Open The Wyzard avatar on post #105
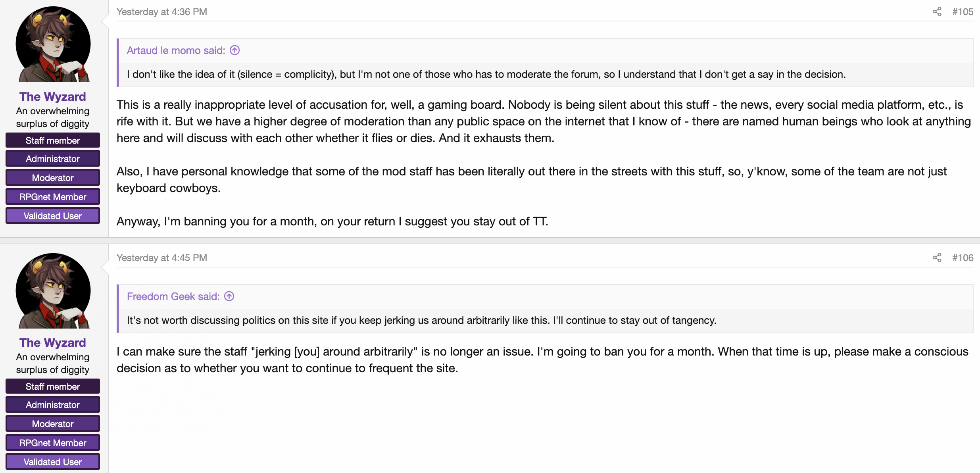980x473 pixels. [x=53, y=44]
